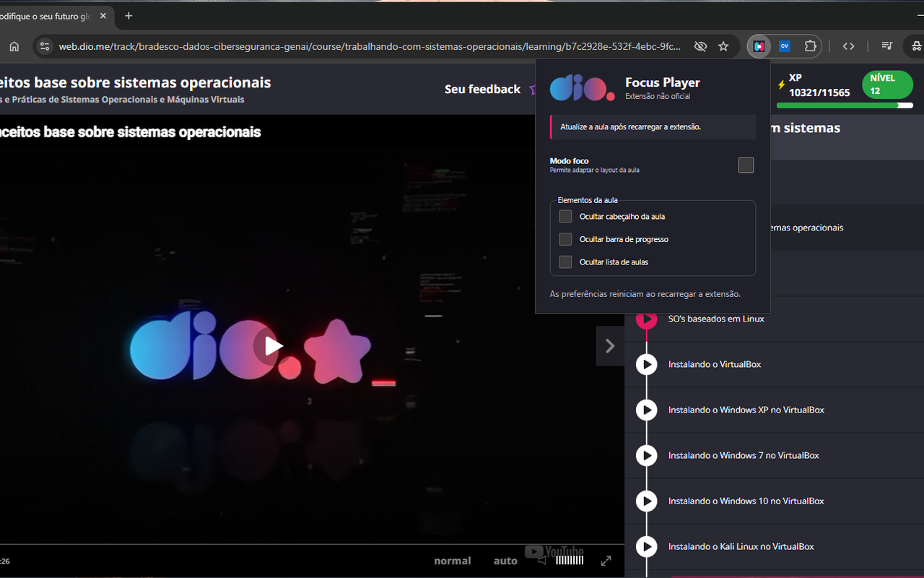Check Ocultar cabeçalho da aula
The height and width of the screenshot is (578, 924).
(x=565, y=216)
